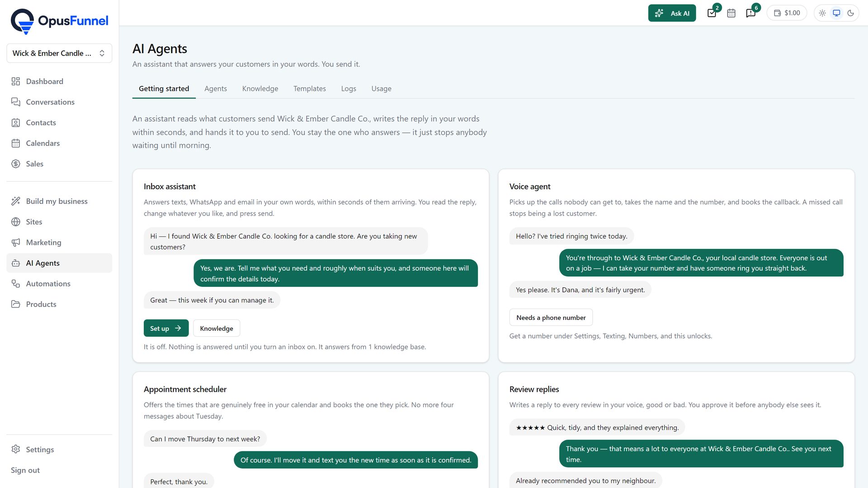Click the Knowledge button under Inbox assistant
The width and height of the screenshot is (868, 488).
click(217, 328)
